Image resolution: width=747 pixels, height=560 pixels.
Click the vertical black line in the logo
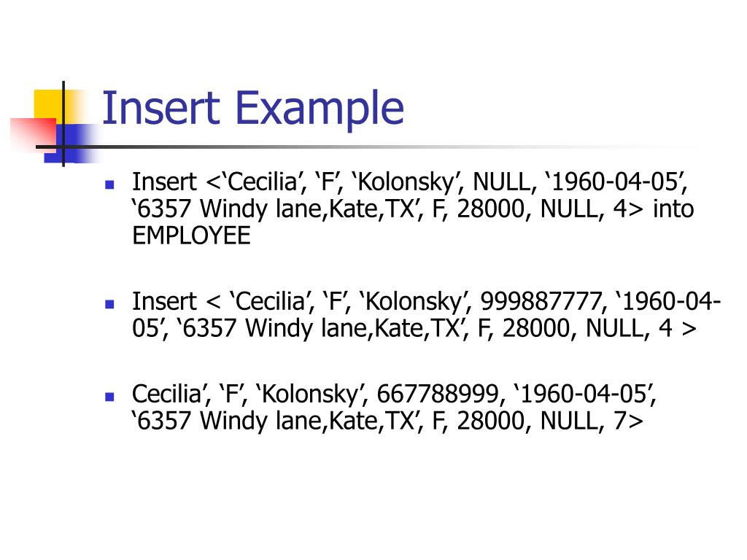pos(63,124)
